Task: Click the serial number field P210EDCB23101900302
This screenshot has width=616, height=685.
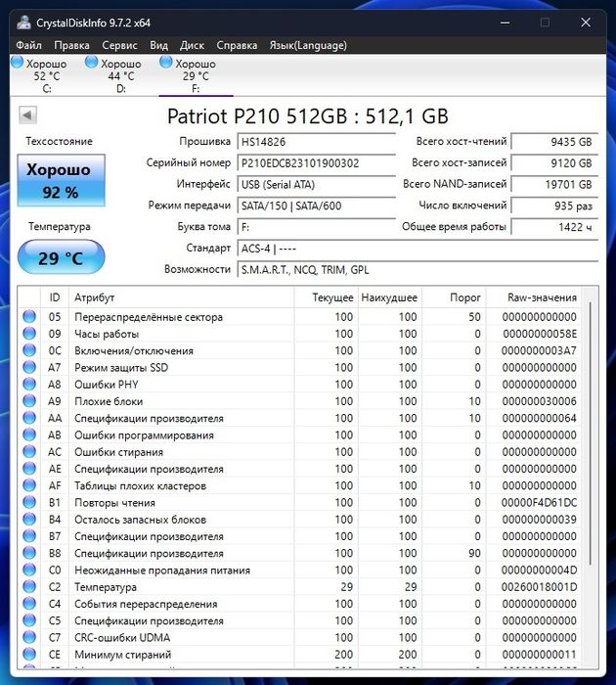Action: [x=317, y=163]
